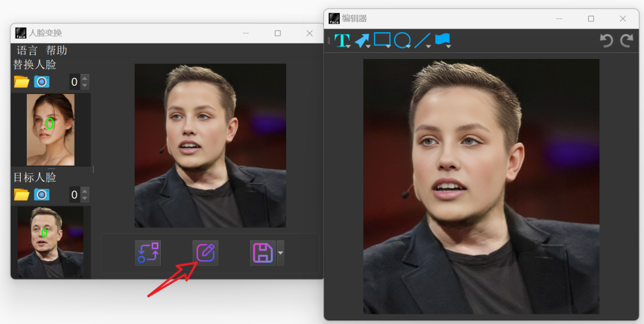Screen dimensions: 644x324
Task: Start the face swap transform button
Action: pyautogui.click(x=148, y=253)
